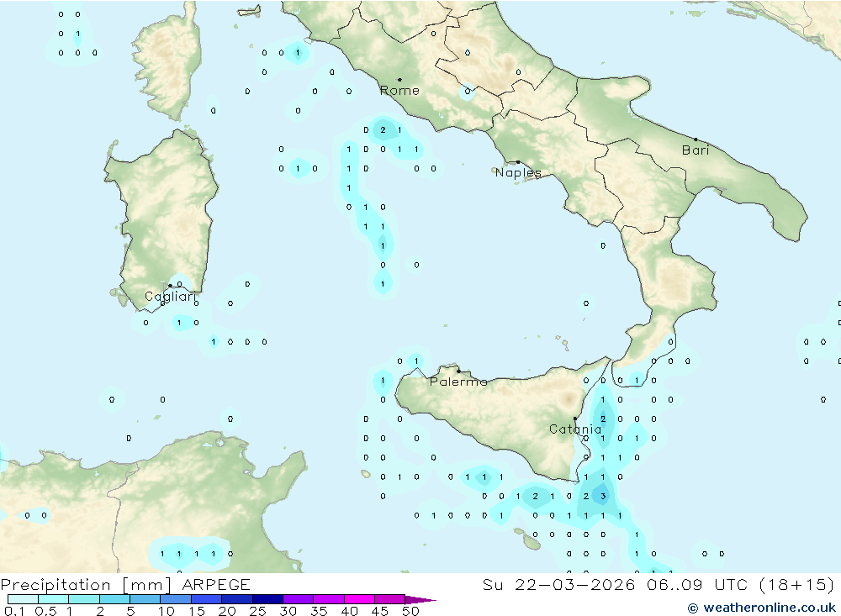Pick the 30–35 mm legend swatch
This screenshot has width=841, height=616.
pos(299,599)
